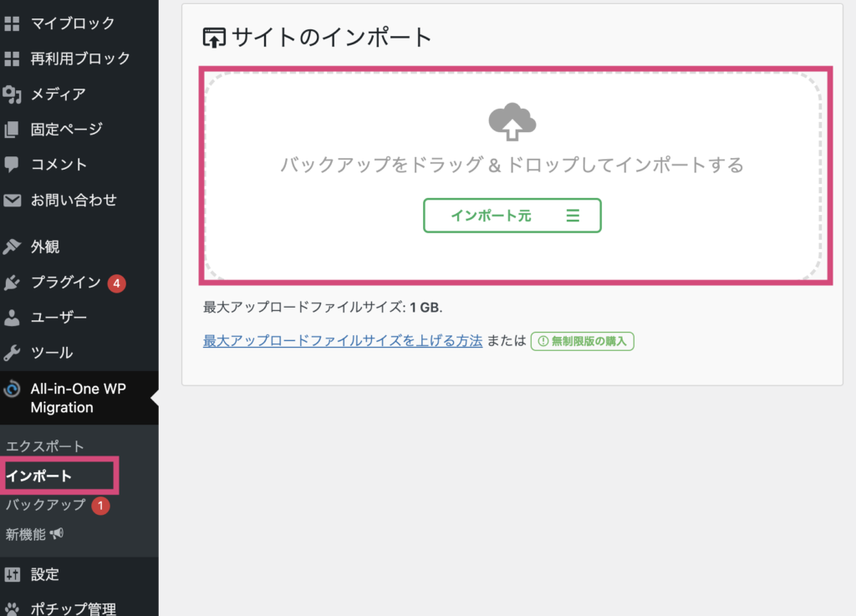
Task: Click the megaphone icon next to 新機能
Action: tap(57, 533)
